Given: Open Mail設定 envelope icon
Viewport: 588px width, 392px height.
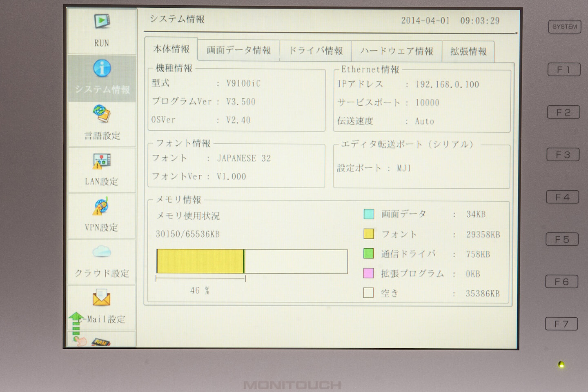Looking at the screenshot, I should [x=102, y=298].
